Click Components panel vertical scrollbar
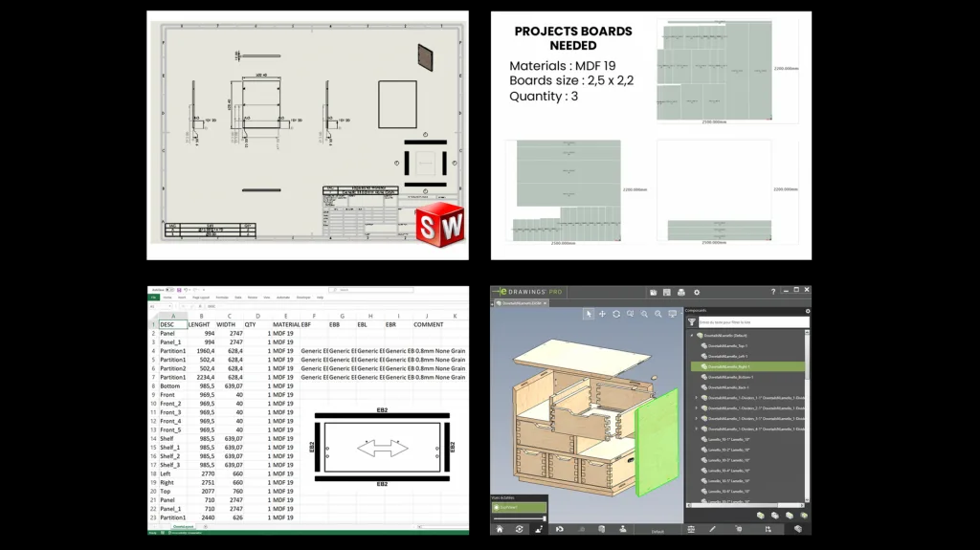Image resolution: width=980 pixels, height=550 pixels. tap(807, 416)
